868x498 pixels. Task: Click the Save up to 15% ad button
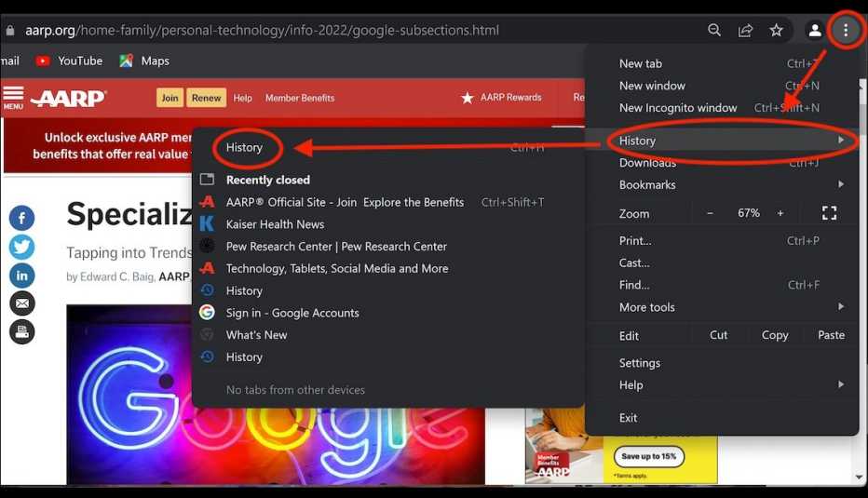point(649,456)
